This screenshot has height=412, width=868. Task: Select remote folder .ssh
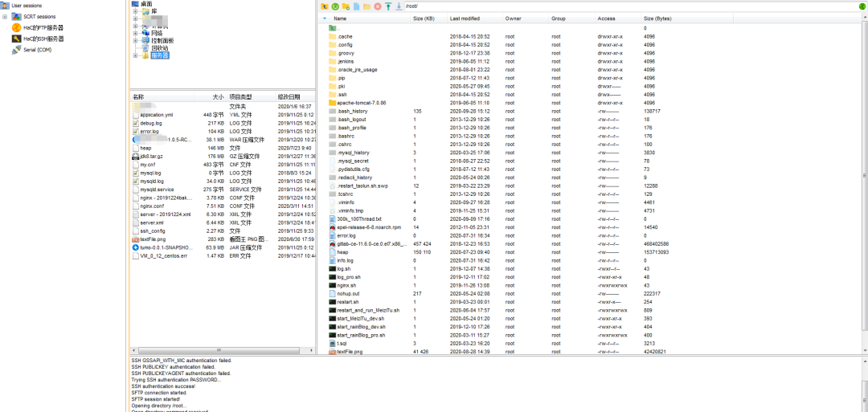pyautogui.click(x=338, y=95)
